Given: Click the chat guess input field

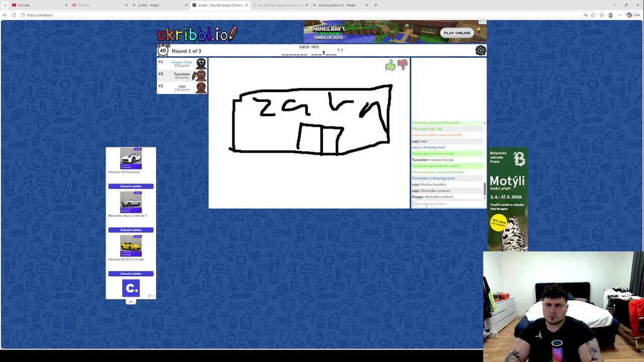Looking at the screenshot, I should pos(448,204).
